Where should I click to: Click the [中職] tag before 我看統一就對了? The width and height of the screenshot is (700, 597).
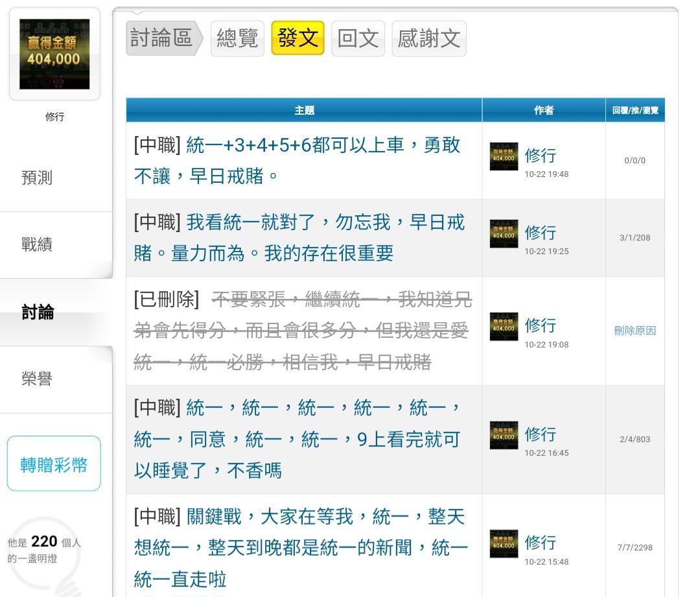click(157, 222)
